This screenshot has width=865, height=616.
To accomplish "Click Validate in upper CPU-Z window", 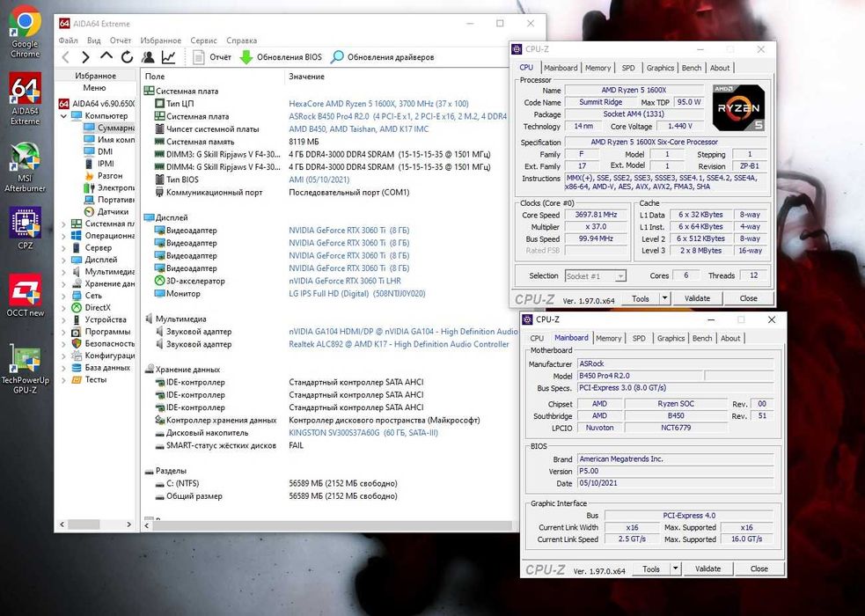I will click(x=697, y=298).
